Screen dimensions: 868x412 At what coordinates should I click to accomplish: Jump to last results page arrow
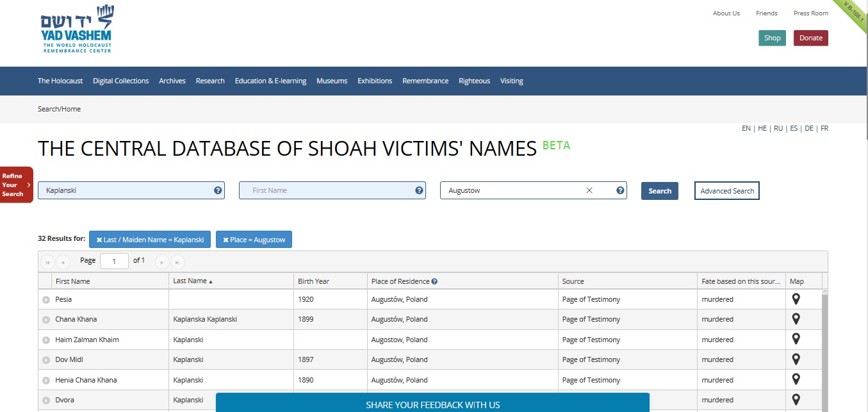pos(177,261)
